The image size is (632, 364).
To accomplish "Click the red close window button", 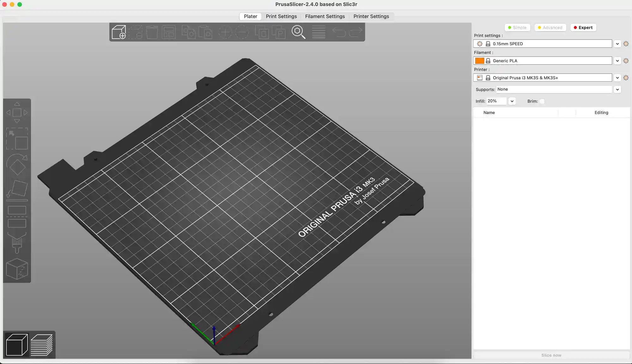I will click(x=4, y=4).
